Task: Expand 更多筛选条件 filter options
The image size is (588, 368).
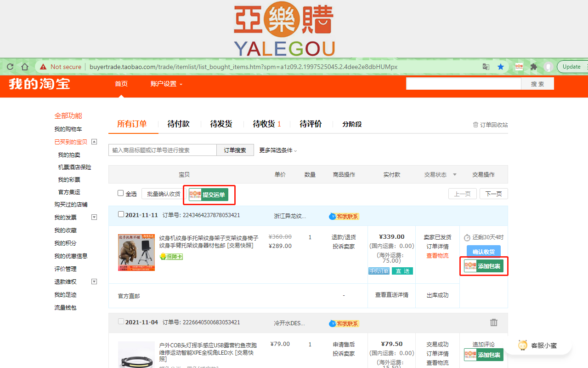Action: point(278,150)
